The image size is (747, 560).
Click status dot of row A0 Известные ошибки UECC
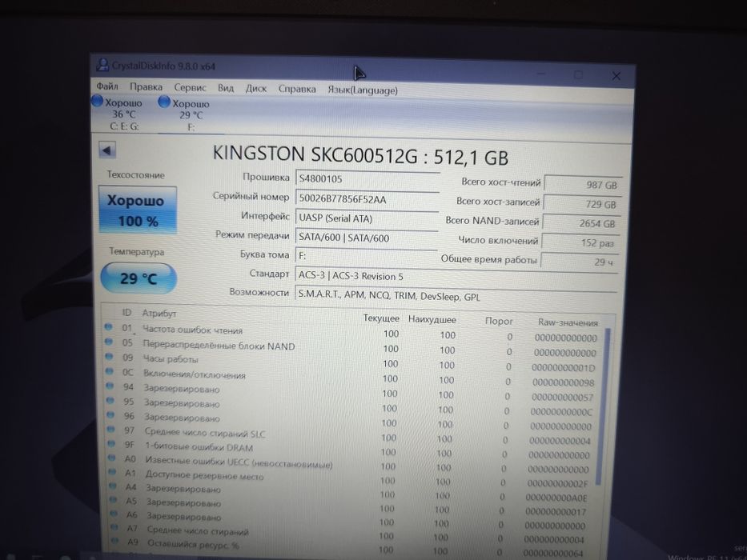tap(112, 458)
